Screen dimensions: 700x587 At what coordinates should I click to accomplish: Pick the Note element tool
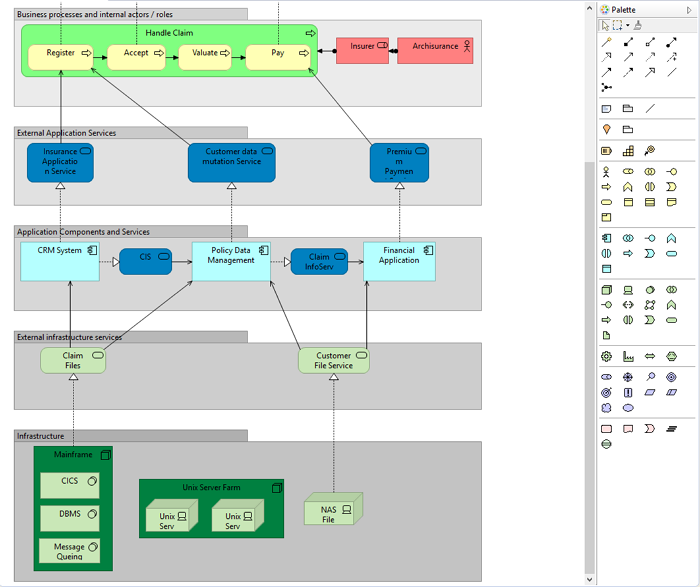(606, 108)
